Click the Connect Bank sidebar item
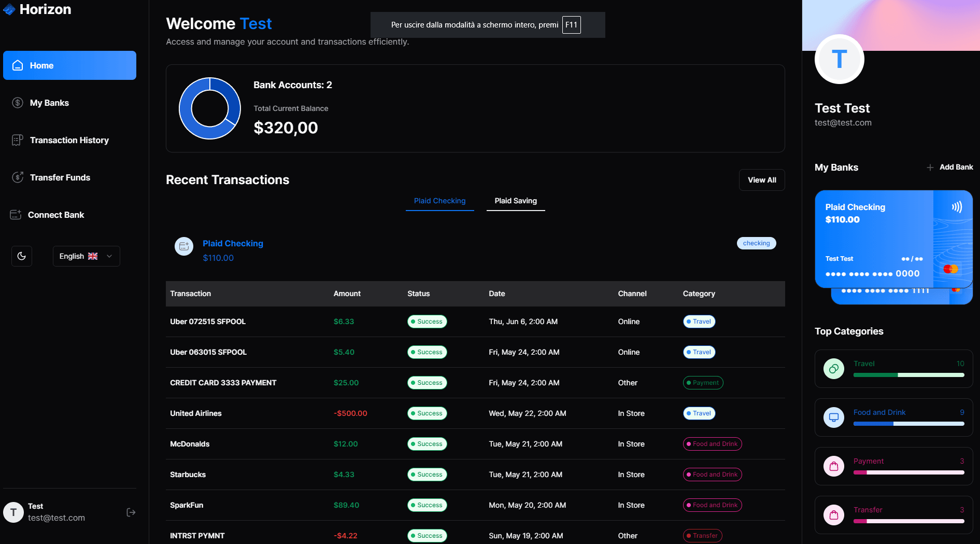The width and height of the screenshot is (980, 544). click(x=55, y=215)
